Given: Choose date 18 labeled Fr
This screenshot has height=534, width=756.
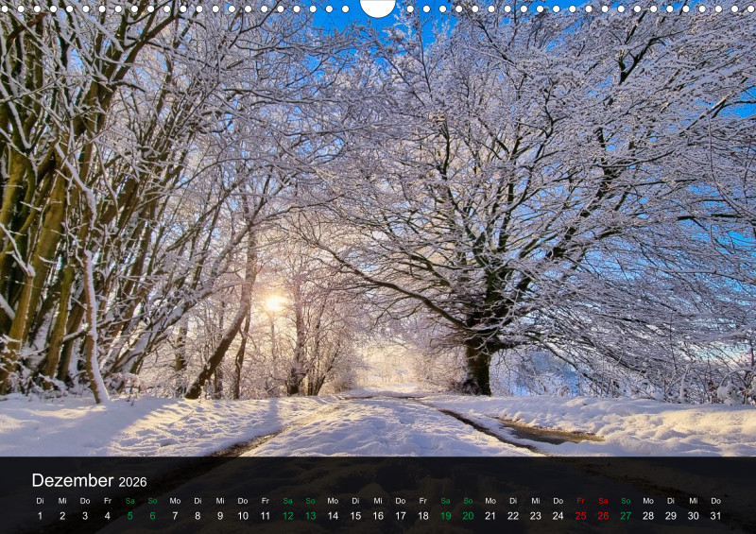Looking at the screenshot, I should 422,516.
